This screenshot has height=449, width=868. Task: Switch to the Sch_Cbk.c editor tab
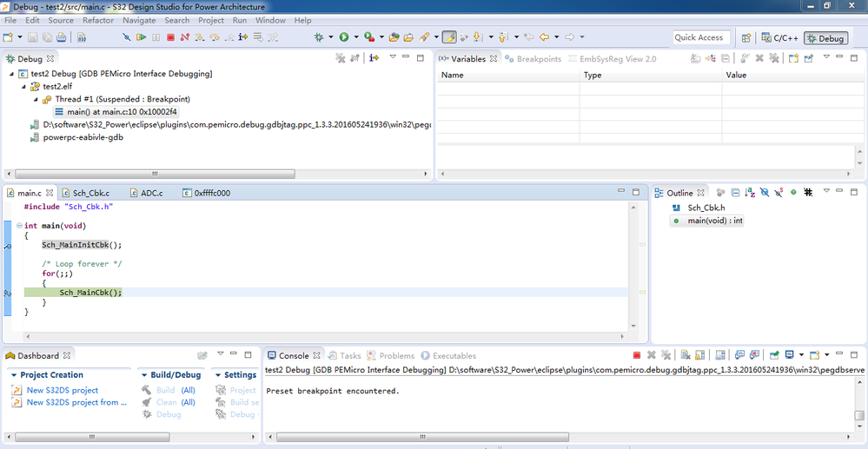pyautogui.click(x=86, y=193)
